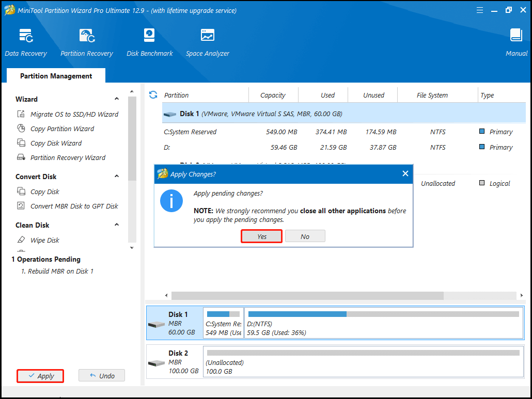
Task: Click the Apply button
Action: click(x=40, y=376)
